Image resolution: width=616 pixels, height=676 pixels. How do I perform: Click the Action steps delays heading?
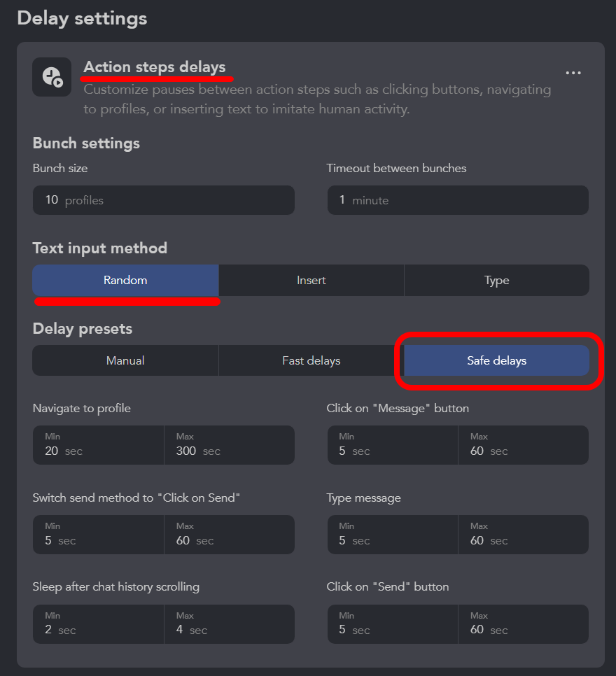(x=155, y=67)
